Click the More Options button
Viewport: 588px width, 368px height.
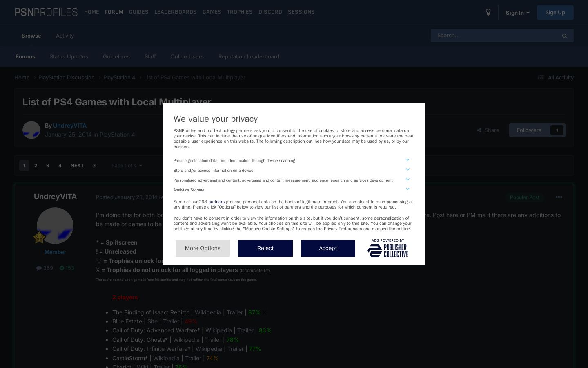pos(203,248)
